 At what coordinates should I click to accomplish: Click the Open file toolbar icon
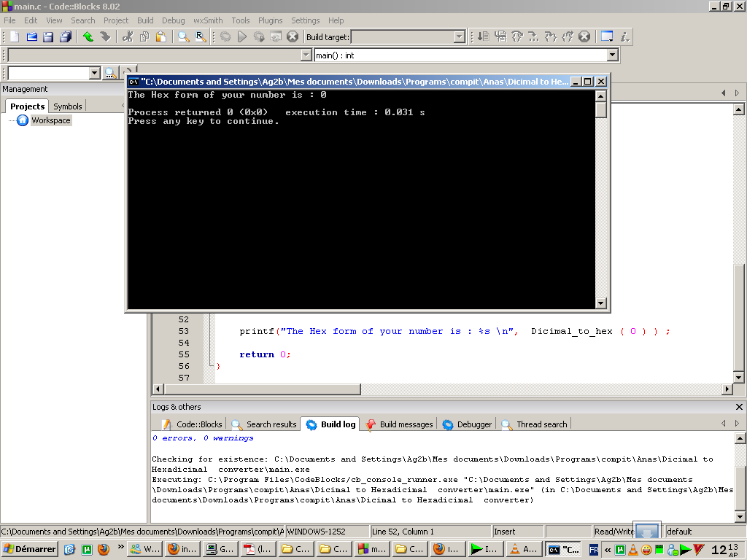[31, 36]
